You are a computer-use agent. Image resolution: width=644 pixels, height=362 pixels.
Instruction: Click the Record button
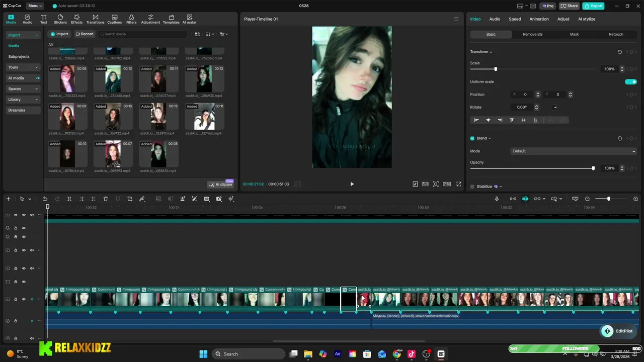point(85,34)
